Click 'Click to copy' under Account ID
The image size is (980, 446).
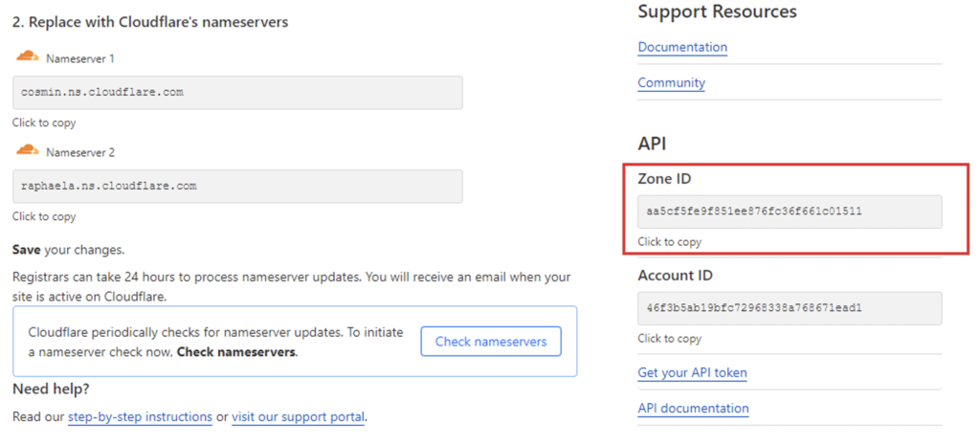point(669,339)
